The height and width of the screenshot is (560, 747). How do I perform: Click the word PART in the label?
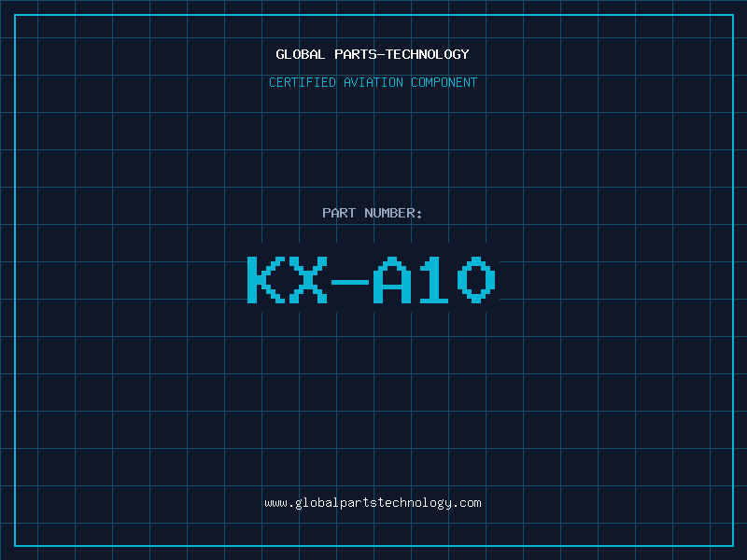pos(339,213)
